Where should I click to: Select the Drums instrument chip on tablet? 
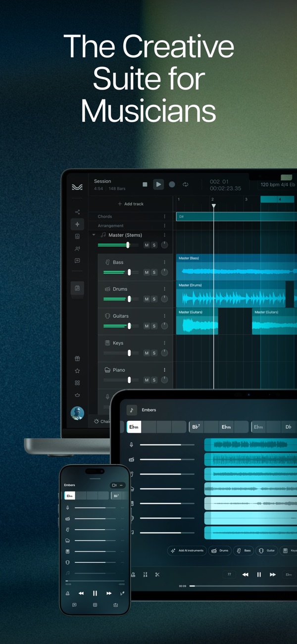point(220,550)
